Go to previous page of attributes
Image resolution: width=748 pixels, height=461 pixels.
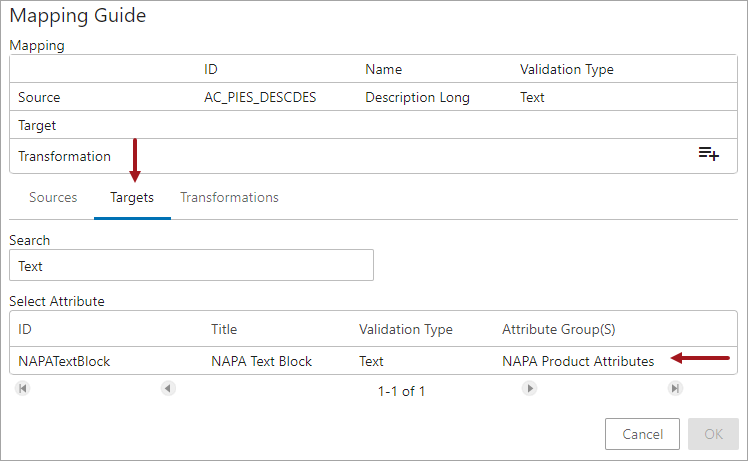pos(168,388)
